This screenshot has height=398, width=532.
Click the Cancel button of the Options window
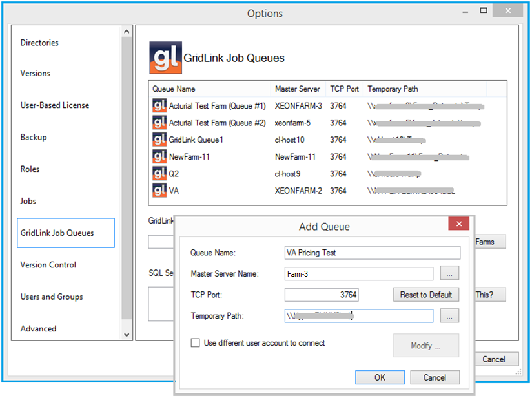(496, 359)
